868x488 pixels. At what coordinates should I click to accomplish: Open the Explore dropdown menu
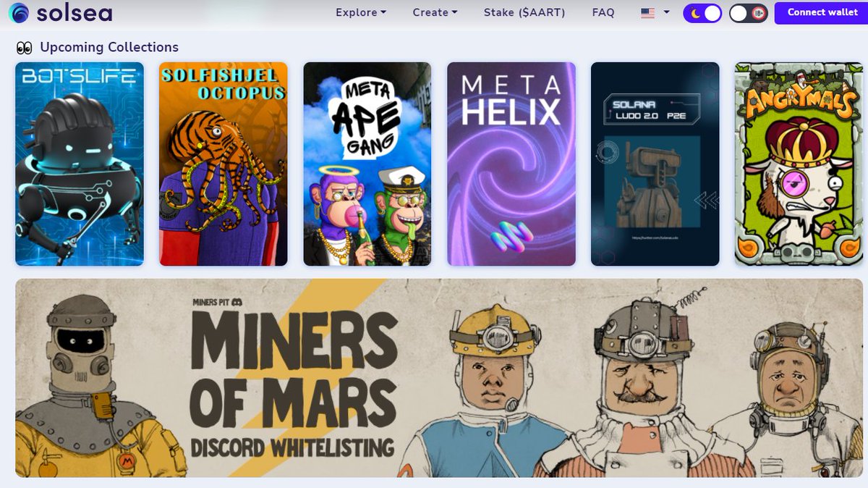pyautogui.click(x=361, y=12)
